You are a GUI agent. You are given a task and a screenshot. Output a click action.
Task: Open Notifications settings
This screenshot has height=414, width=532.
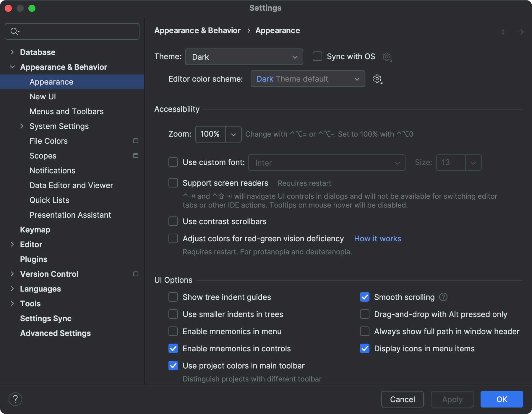(72, 171)
